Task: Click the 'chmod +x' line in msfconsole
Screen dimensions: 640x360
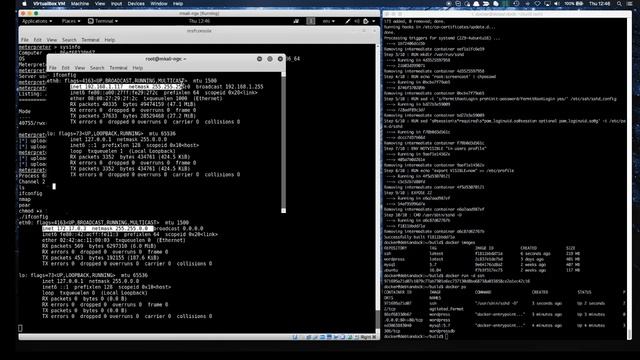Action: pyautogui.click(x=32, y=211)
